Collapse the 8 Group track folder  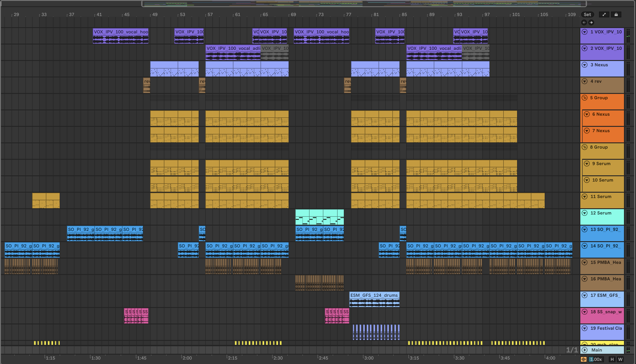(585, 147)
